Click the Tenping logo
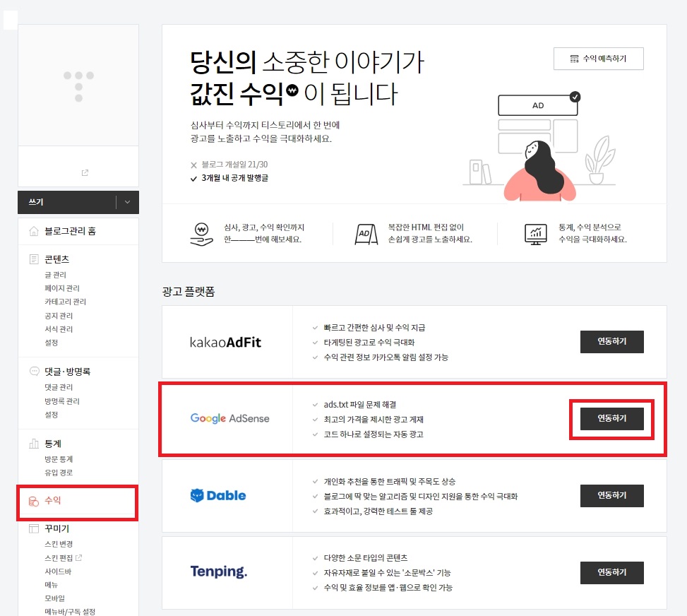The width and height of the screenshot is (687, 616). [x=219, y=571]
